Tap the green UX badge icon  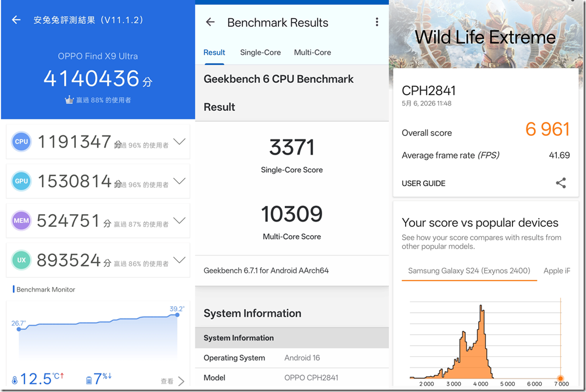(x=21, y=260)
